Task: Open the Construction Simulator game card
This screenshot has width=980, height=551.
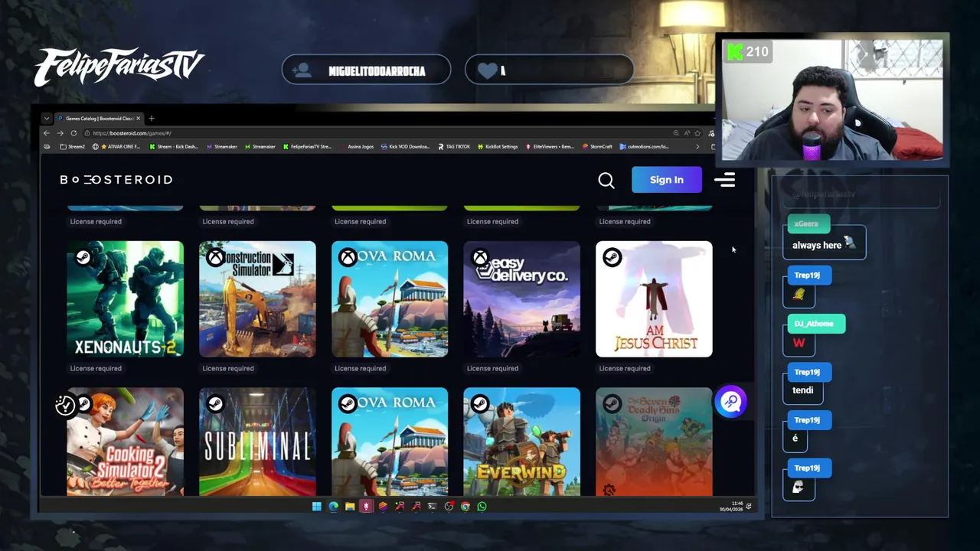Action: [257, 299]
